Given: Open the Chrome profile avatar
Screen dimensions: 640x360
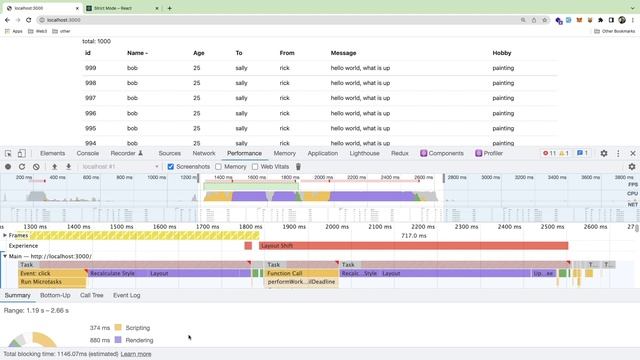Looking at the screenshot, I should click(622, 20).
